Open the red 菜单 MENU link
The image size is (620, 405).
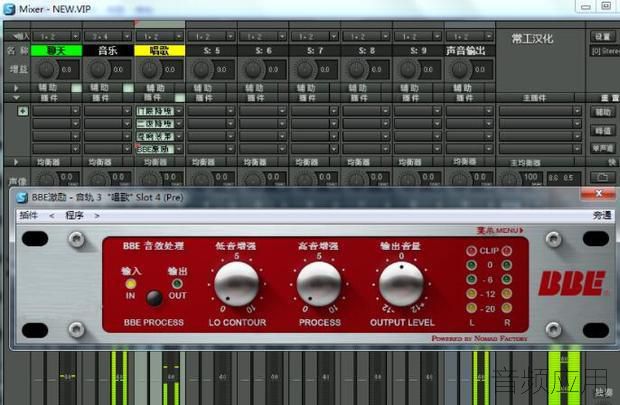[500, 231]
